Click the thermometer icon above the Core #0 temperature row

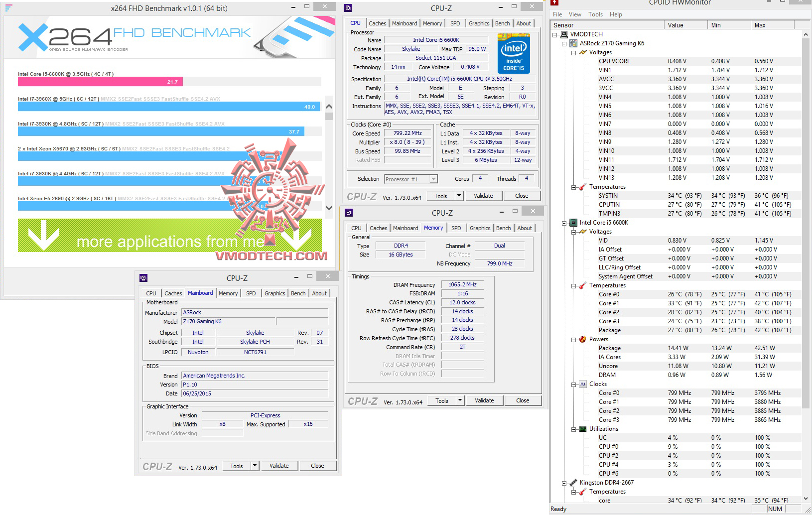tap(583, 285)
